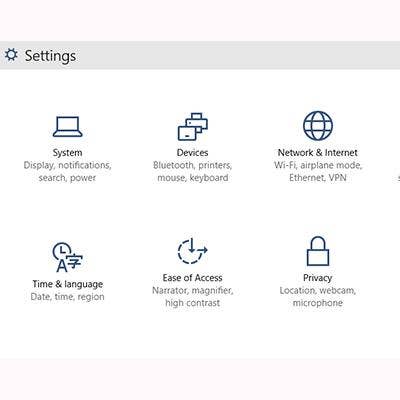Click the 'Date, time, region' description
The width and height of the screenshot is (400, 400).
pyautogui.click(x=67, y=297)
